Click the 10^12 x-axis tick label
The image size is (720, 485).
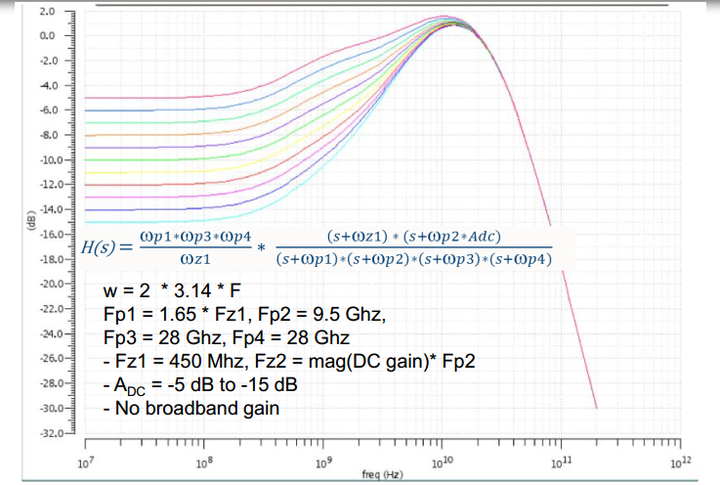(681, 462)
